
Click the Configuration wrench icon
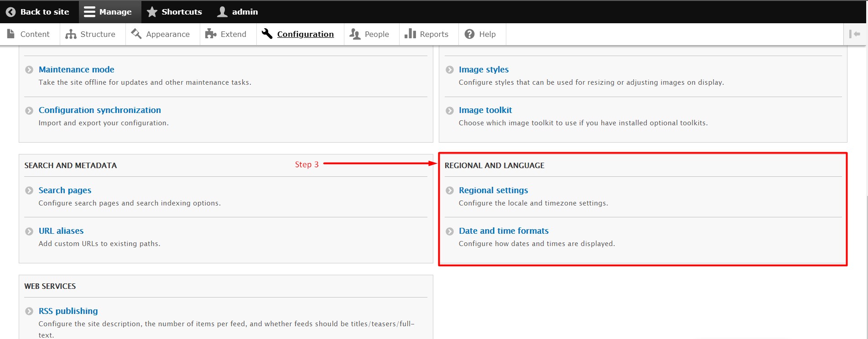267,34
